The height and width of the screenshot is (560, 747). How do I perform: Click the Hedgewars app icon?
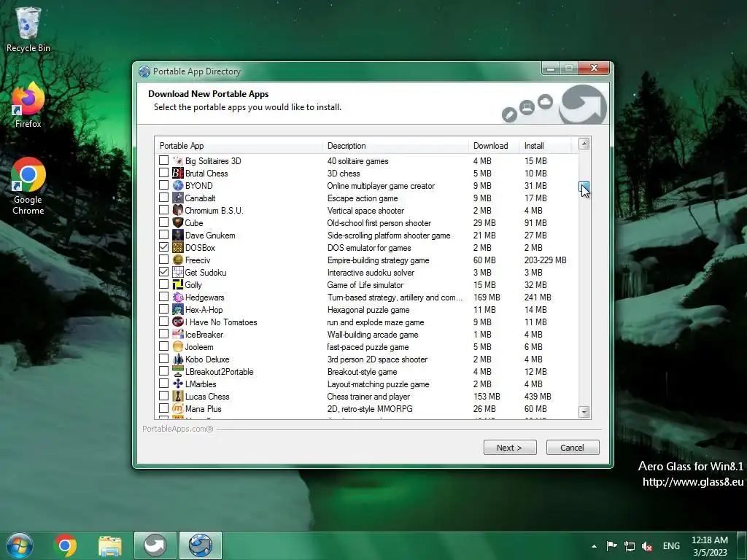[x=178, y=297]
